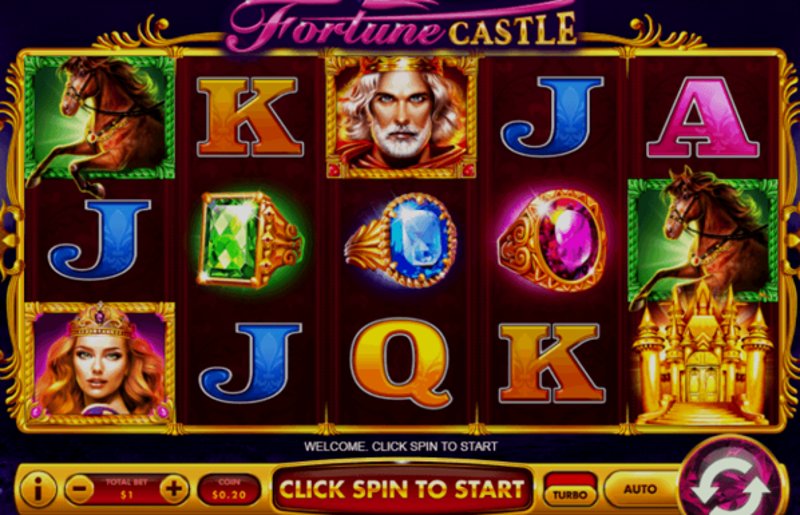
Task: Click the total bet $1 display
Action: click(127, 489)
